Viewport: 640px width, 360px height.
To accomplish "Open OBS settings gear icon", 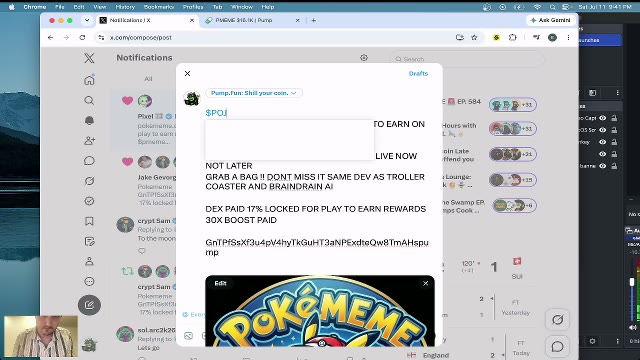I will (x=592, y=341).
